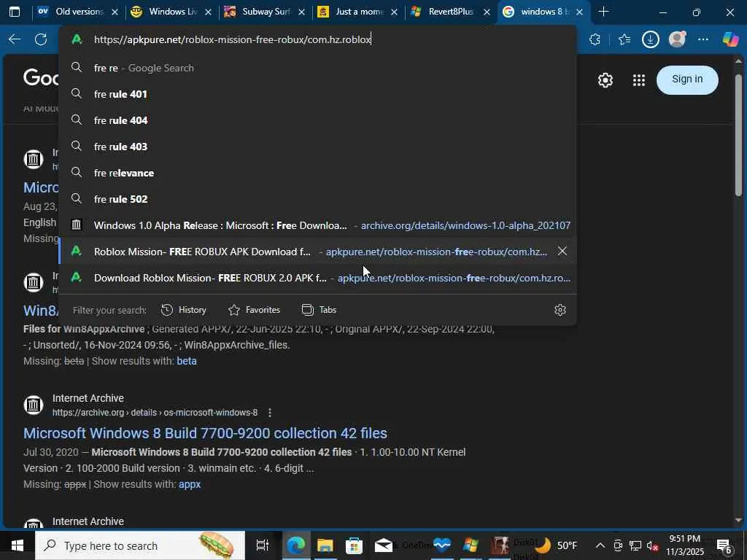Click the Google Sign in button
The width and height of the screenshot is (747, 560).
pos(687,79)
